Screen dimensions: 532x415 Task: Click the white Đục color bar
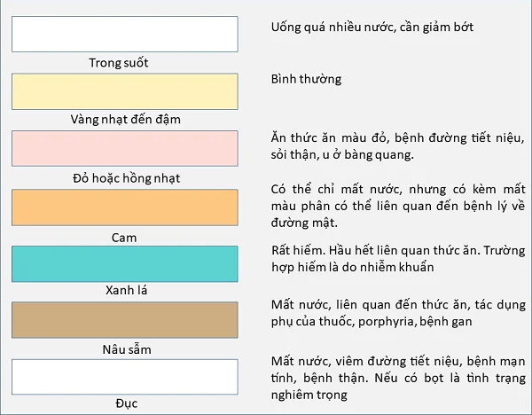pyautogui.click(x=125, y=377)
